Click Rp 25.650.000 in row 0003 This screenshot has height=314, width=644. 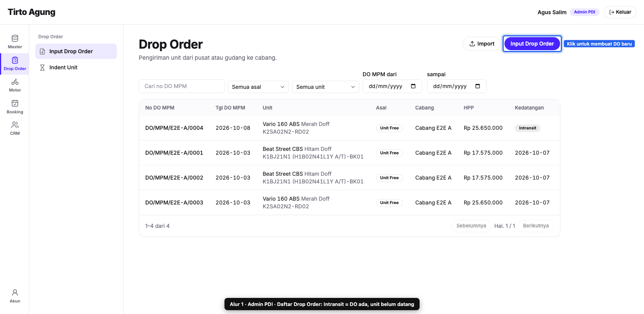(483, 203)
